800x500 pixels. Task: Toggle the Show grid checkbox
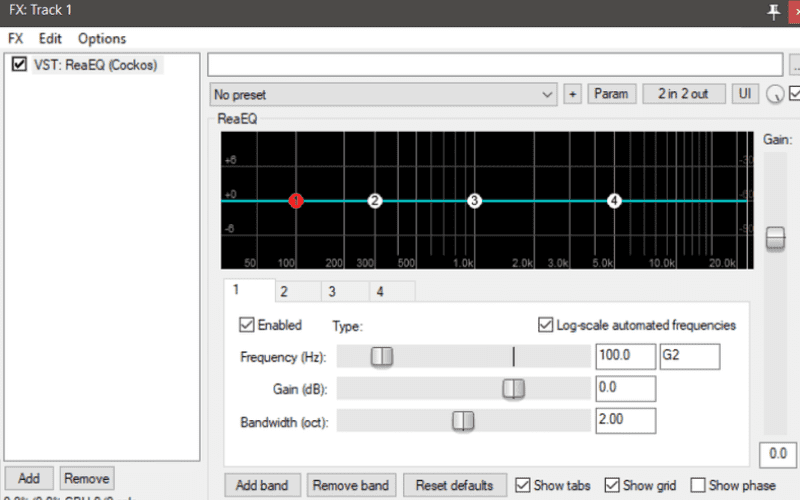point(612,485)
